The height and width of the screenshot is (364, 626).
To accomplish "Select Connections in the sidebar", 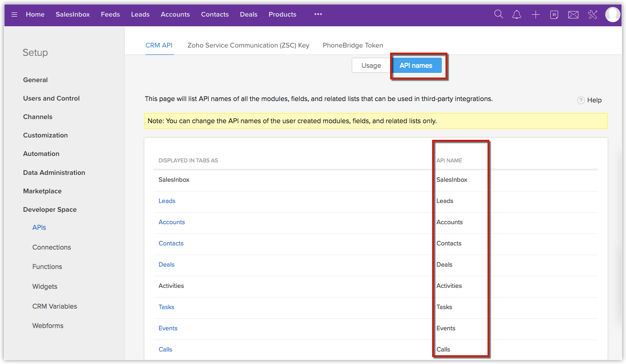I will click(52, 247).
